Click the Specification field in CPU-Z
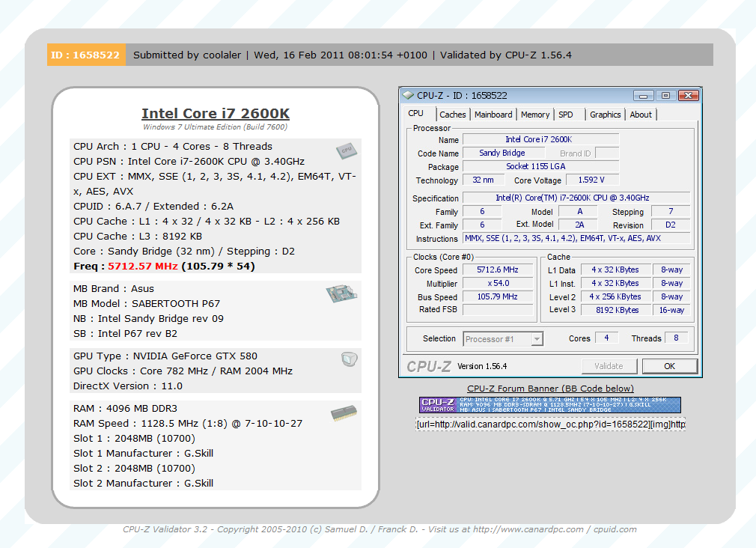 click(x=576, y=198)
